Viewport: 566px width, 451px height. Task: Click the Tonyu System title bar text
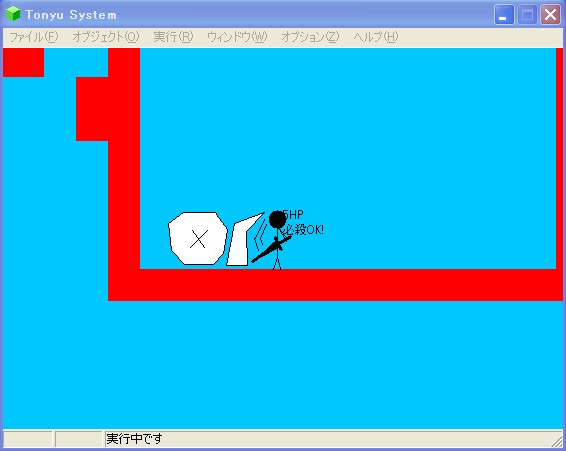(x=71, y=15)
